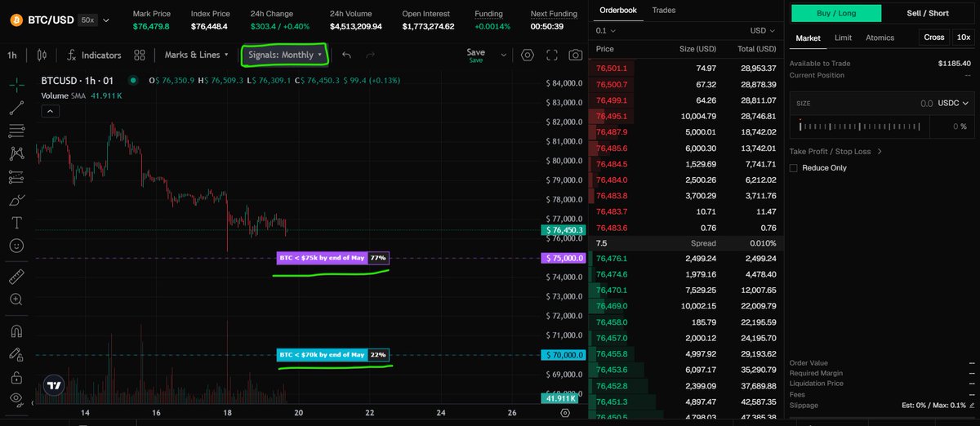This screenshot has width=980, height=426.
Task: Take a chart snapshot with camera icon
Action: (x=576, y=55)
